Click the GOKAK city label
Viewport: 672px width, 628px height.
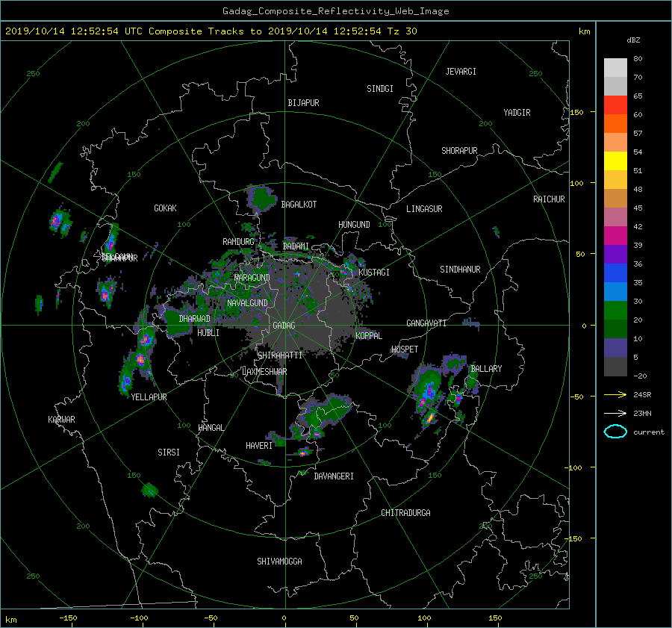click(165, 208)
